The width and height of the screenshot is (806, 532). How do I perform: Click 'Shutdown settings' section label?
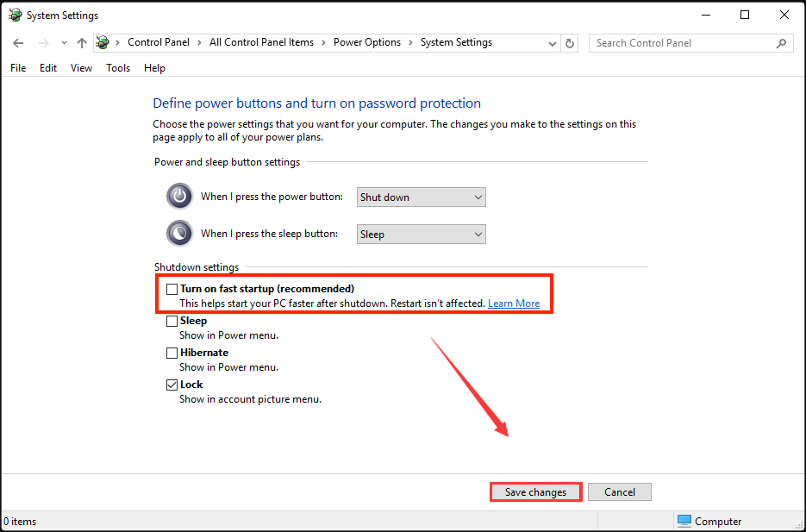pos(197,267)
